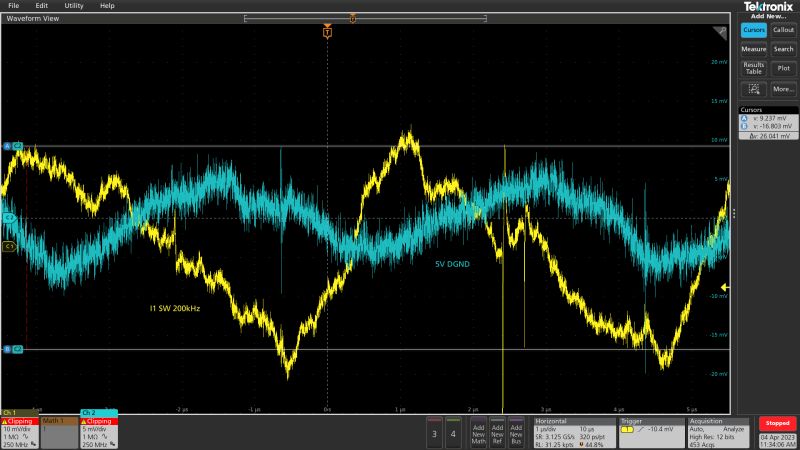Click Add New Bus
Viewport: 800px width, 450px height.
516,433
